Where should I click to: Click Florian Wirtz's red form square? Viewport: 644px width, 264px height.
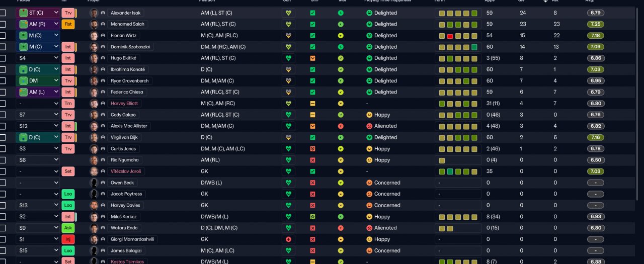click(x=450, y=36)
